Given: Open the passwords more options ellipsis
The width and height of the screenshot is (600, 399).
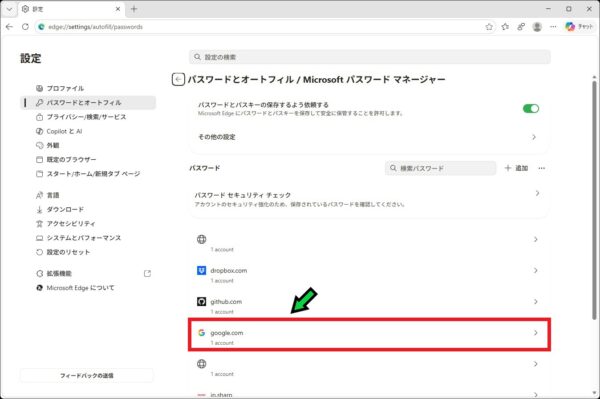Looking at the screenshot, I should 541,168.
